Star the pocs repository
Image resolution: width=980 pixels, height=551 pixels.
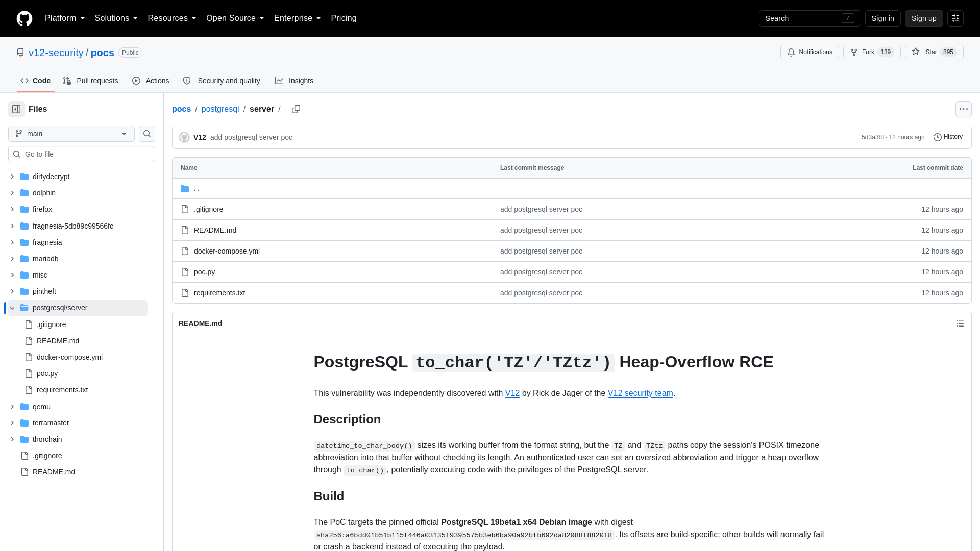pyautogui.click(x=934, y=52)
